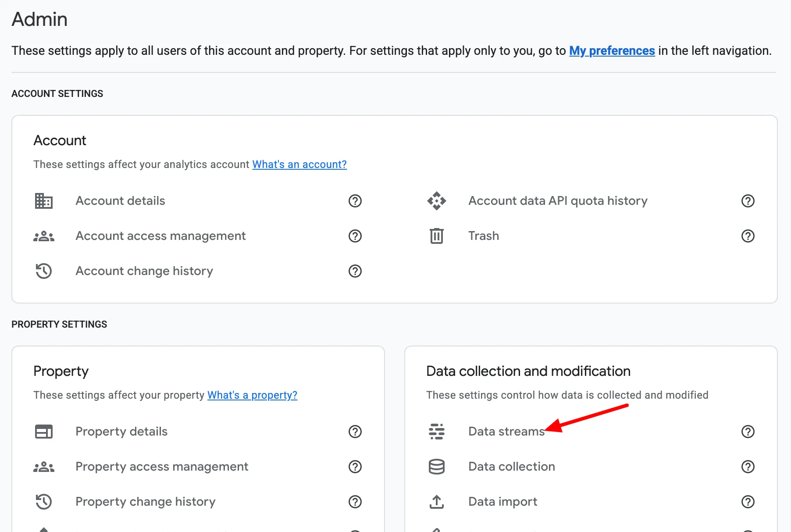The width and height of the screenshot is (791, 532).
Task: Click the Property card heading
Action: pyautogui.click(x=61, y=371)
